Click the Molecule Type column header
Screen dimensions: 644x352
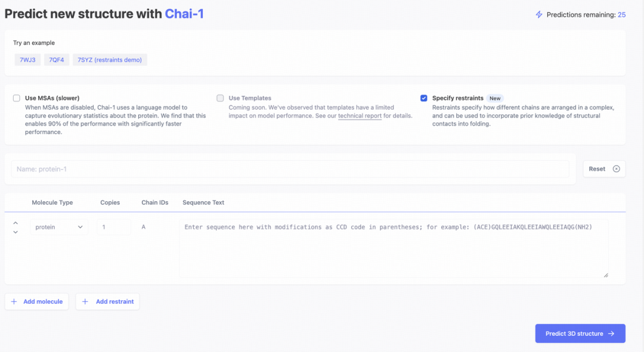pos(52,203)
